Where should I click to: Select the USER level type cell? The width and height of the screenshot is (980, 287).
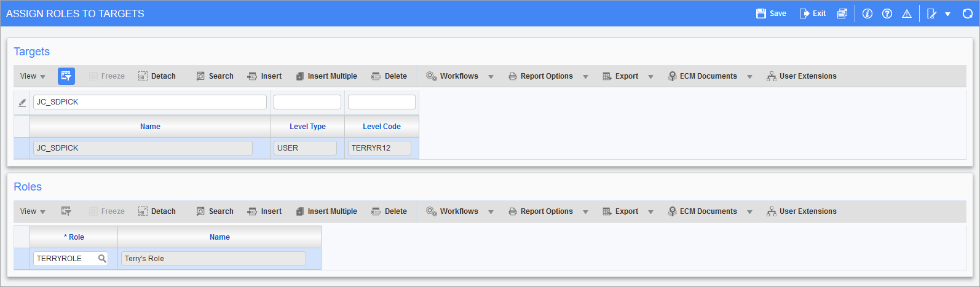point(305,148)
